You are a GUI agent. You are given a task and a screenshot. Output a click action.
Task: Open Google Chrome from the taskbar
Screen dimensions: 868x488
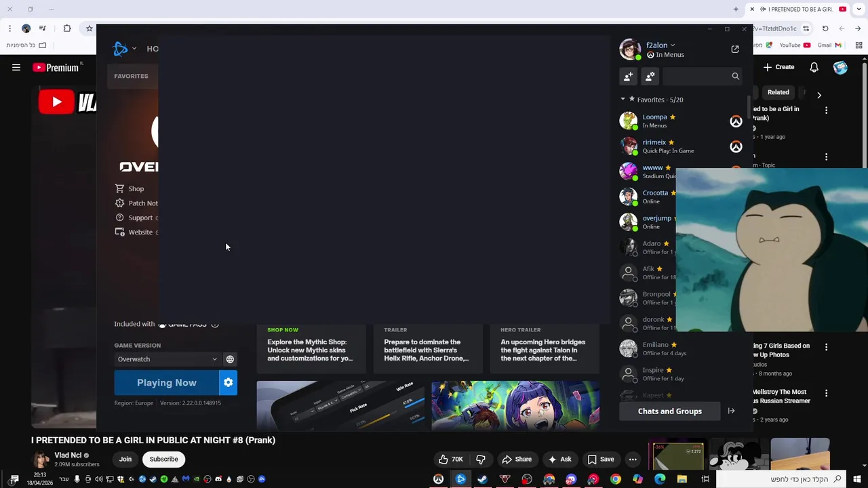615,479
